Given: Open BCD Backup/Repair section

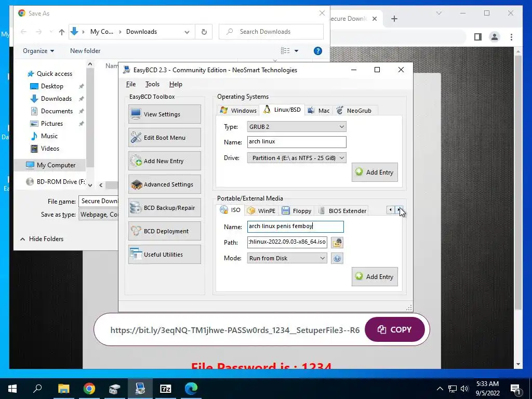Looking at the screenshot, I should tap(165, 208).
